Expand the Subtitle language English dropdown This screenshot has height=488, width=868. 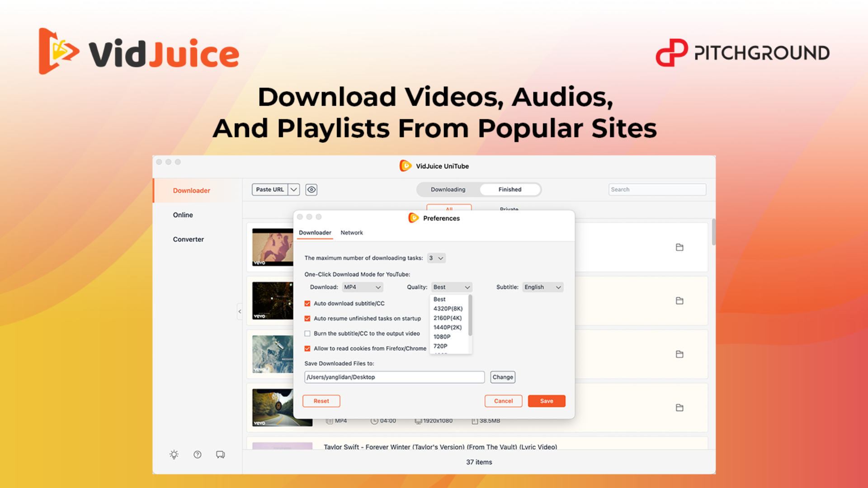[x=542, y=287]
